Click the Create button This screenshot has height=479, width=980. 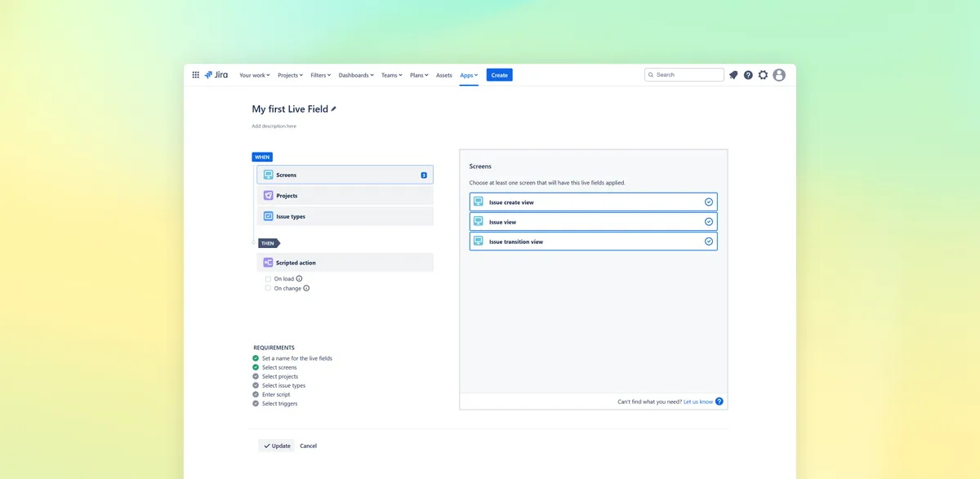coord(500,75)
